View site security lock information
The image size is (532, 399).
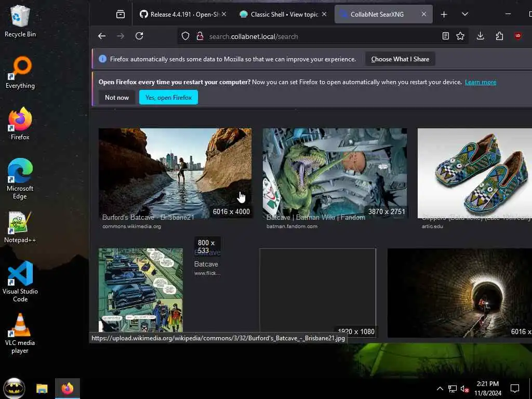tap(200, 36)
